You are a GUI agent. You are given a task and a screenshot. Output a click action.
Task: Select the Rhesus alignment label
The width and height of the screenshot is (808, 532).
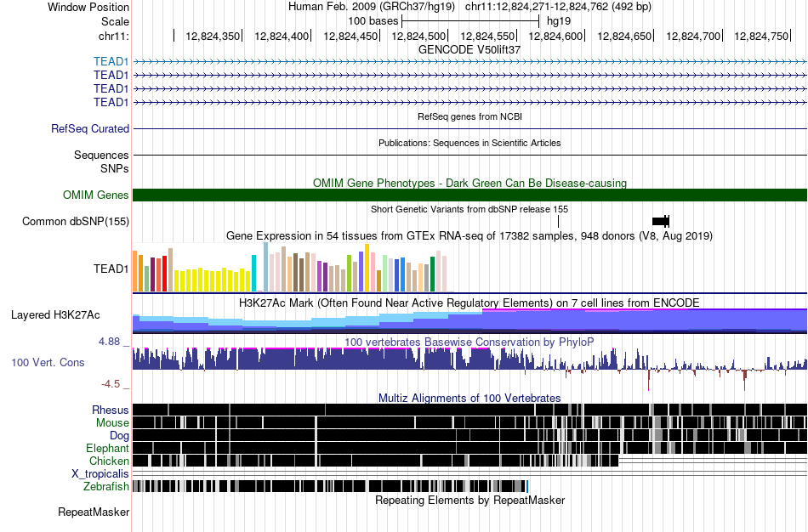111,410
